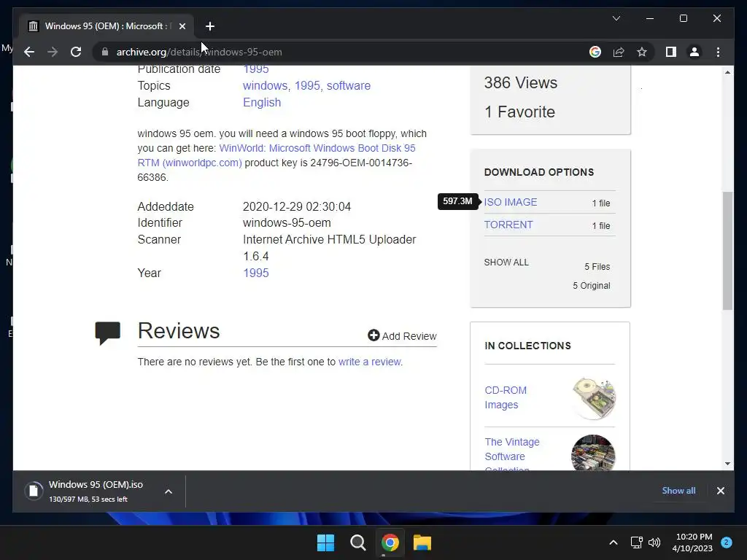Open the Chrome profile menu
The image size is (747, 560).
coord(694,52)
